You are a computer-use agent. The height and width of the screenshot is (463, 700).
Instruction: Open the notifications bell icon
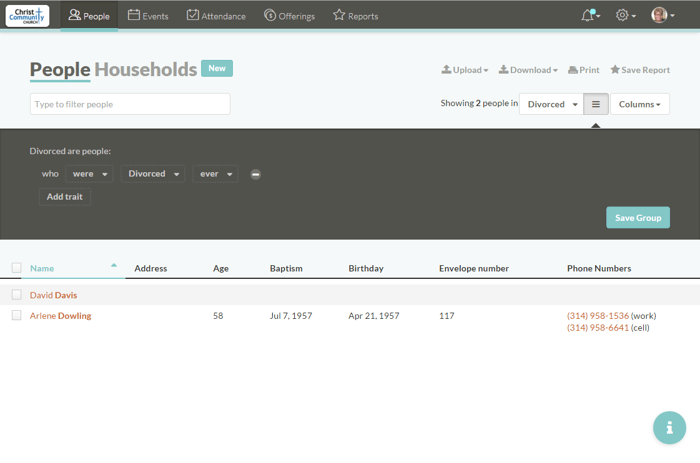[589, 15]
